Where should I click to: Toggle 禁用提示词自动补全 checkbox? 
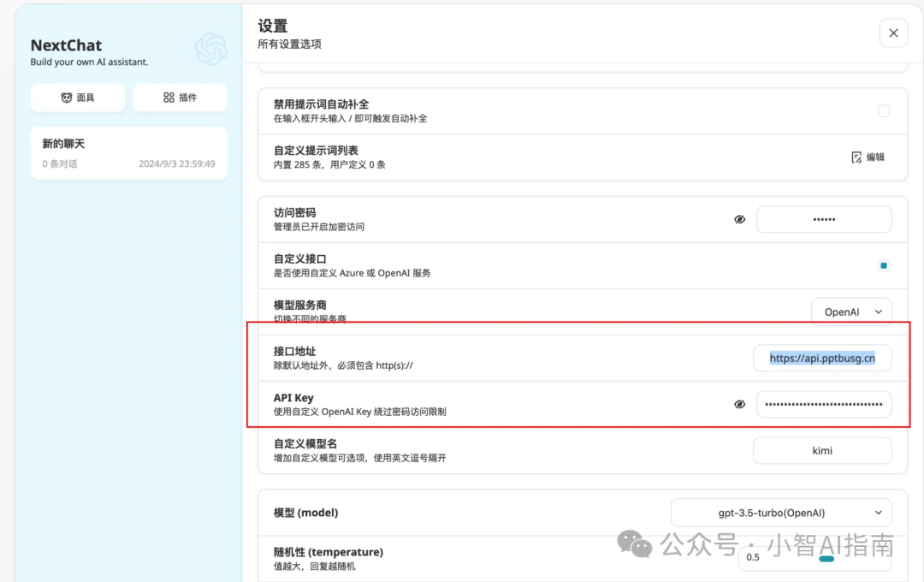pyautogui.click(x=883, y=111)
